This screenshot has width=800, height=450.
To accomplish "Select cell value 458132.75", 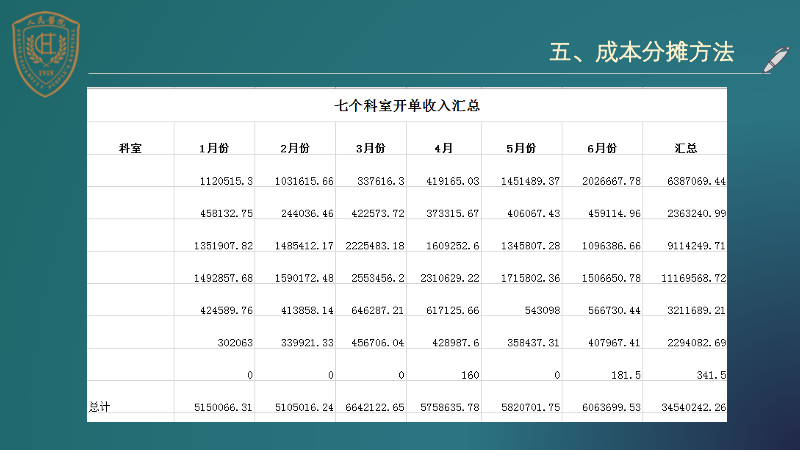I will (x=226, y=213).
